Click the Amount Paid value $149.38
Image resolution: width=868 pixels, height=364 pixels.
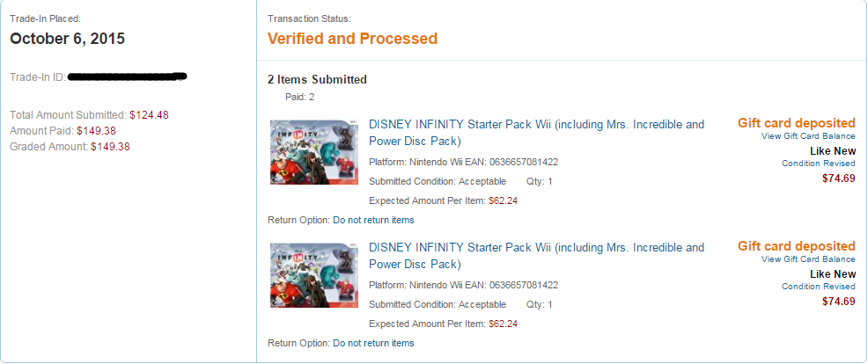96,131
